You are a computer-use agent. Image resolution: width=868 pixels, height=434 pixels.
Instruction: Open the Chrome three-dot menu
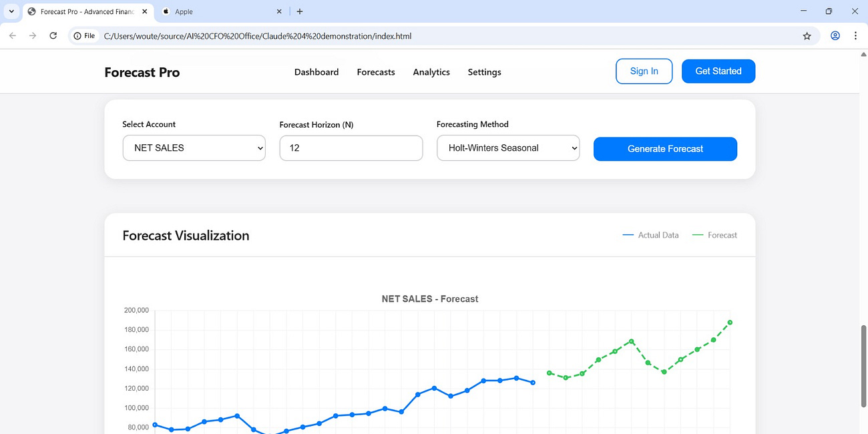[855, 36]
